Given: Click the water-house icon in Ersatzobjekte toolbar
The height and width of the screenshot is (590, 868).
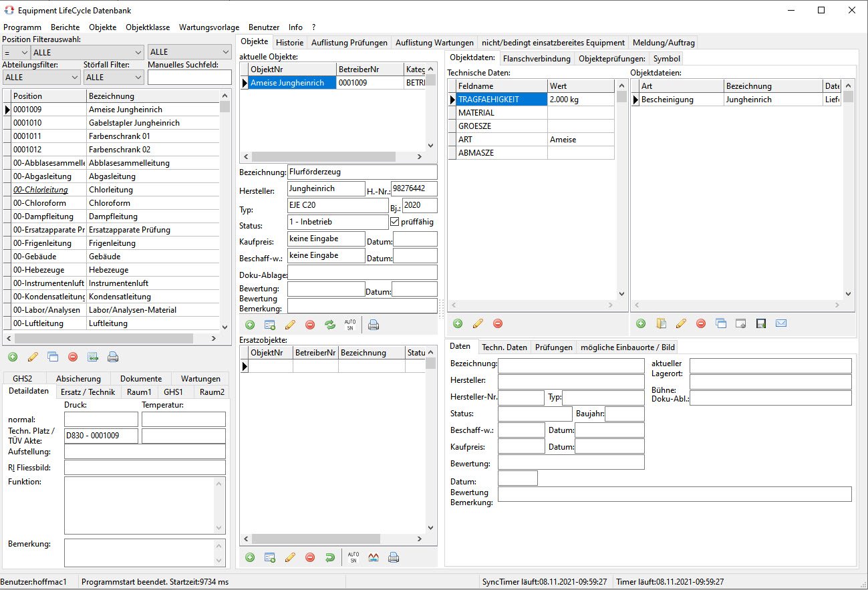Looking at the screenshot, I should click(374, 557).
